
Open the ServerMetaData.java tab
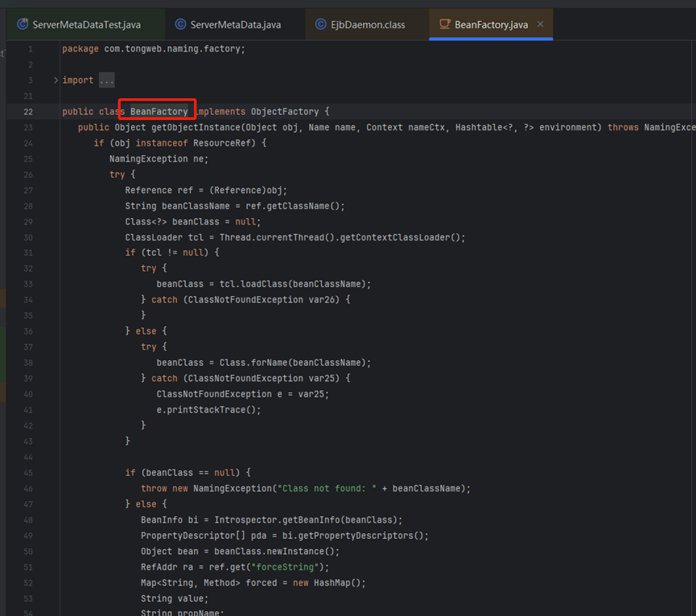(x=236, y=25)
